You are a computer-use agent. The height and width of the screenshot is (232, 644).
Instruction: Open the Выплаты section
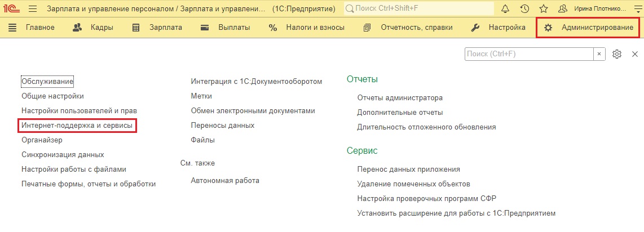pos(234,28)
